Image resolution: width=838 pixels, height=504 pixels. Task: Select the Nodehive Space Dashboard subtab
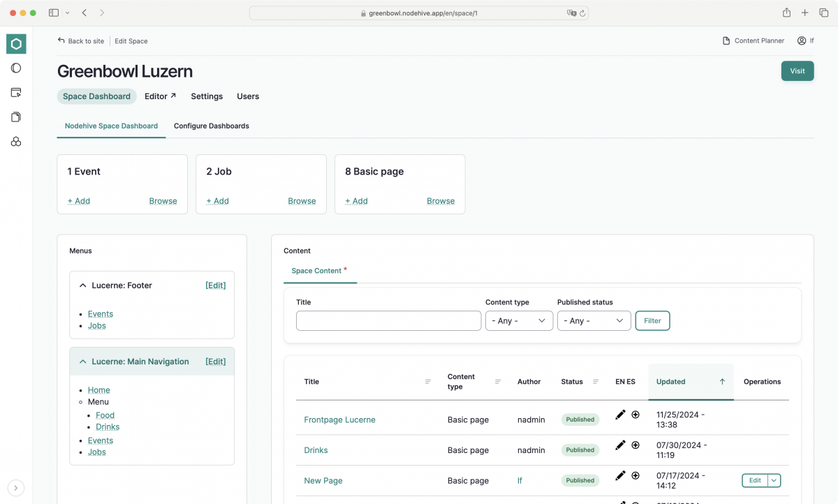[x=111, y=126]
